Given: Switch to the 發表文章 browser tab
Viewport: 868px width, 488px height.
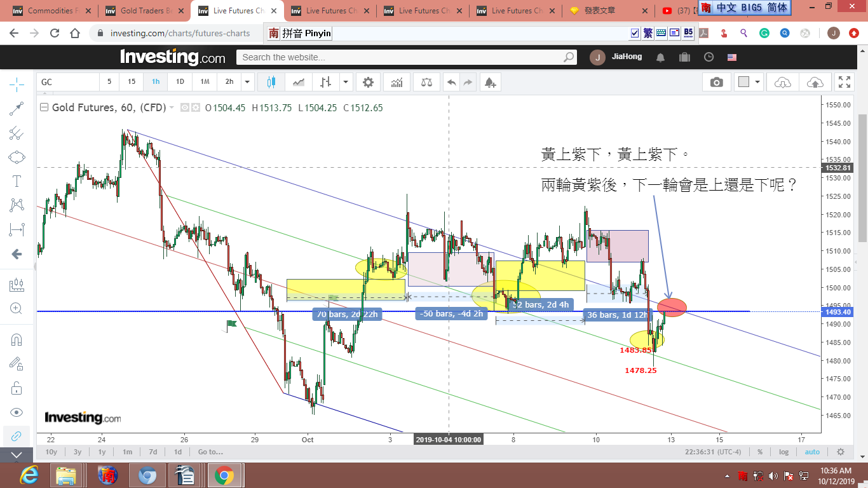Looking at the screenshot, I should [x=607, y=11].
